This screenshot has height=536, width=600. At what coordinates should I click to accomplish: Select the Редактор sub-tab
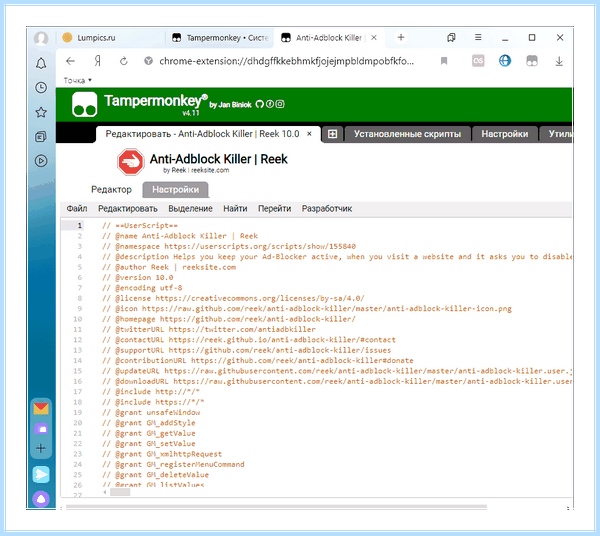click(111, 190)
